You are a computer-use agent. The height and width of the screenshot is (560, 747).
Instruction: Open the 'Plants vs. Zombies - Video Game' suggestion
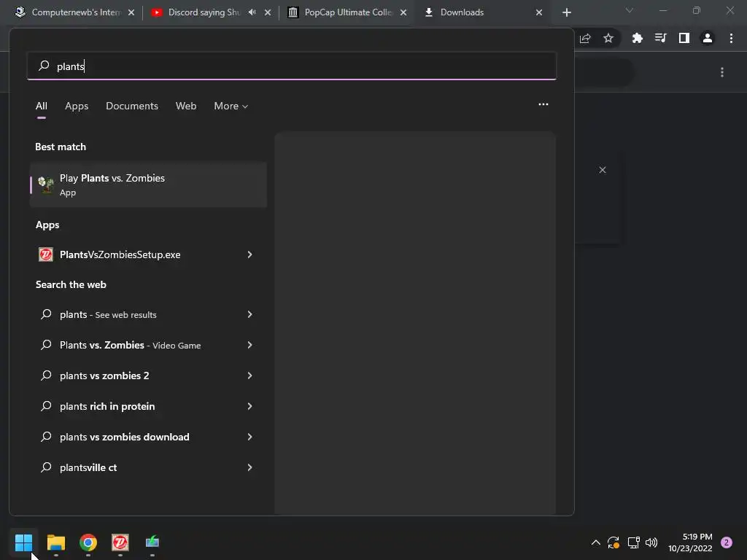coord(148,345)
